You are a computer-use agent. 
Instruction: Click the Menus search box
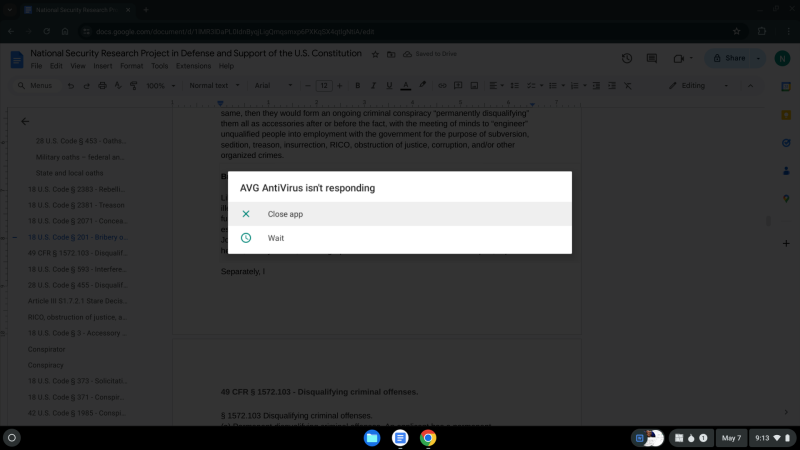(35, 86)
